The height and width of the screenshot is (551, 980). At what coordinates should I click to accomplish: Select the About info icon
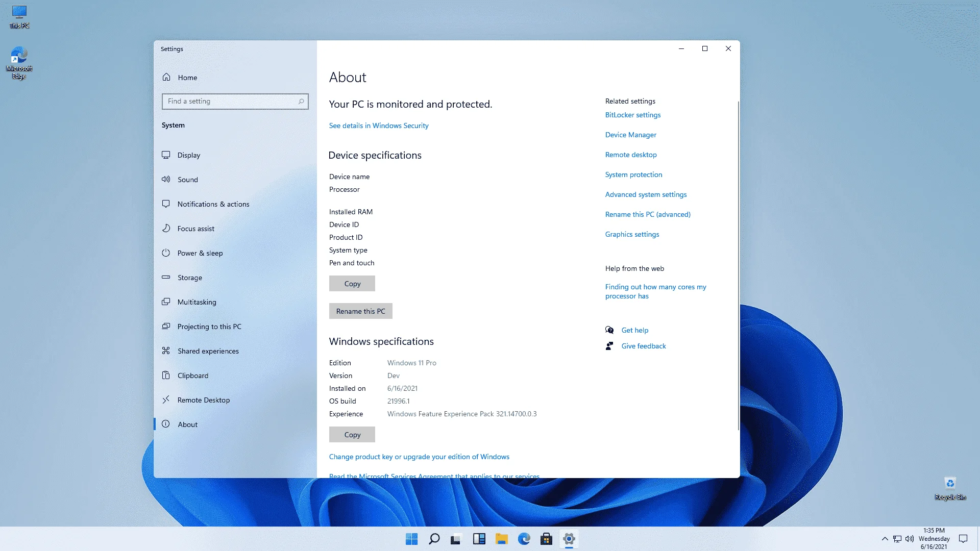(x=166, y=424)
